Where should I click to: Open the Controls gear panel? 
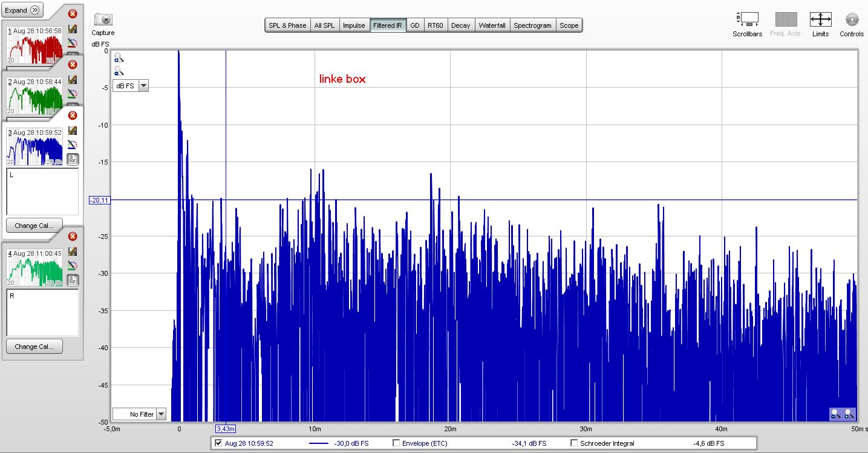pos(852,19)
